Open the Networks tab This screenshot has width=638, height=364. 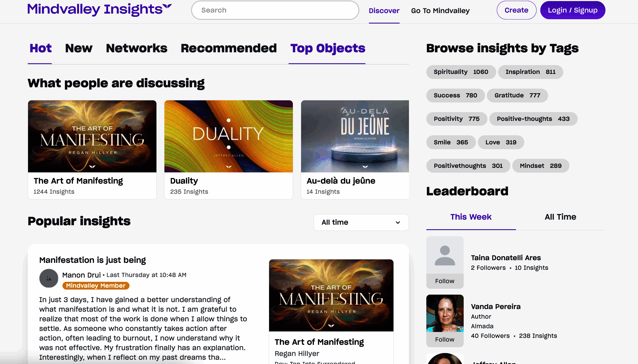[x=137, y=48]
